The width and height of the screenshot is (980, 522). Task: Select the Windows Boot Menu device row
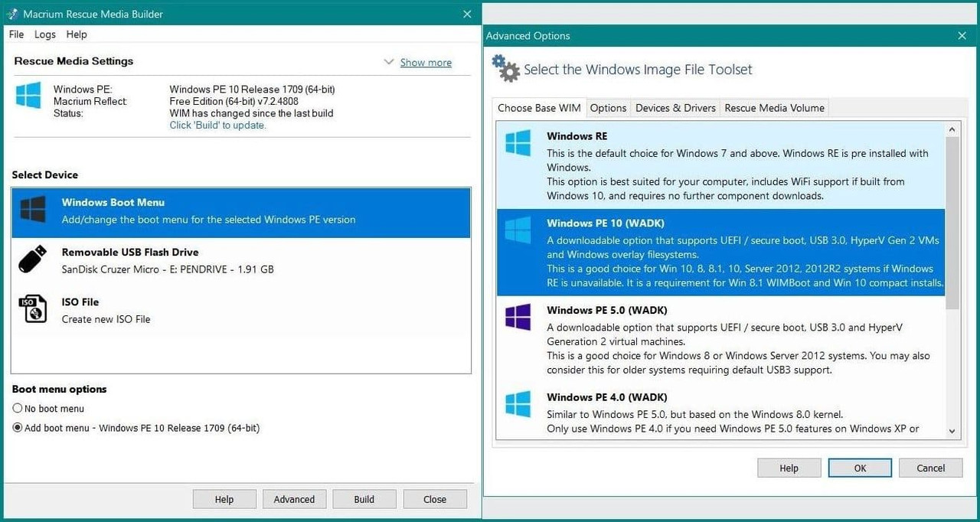click(x=241, y=212)
